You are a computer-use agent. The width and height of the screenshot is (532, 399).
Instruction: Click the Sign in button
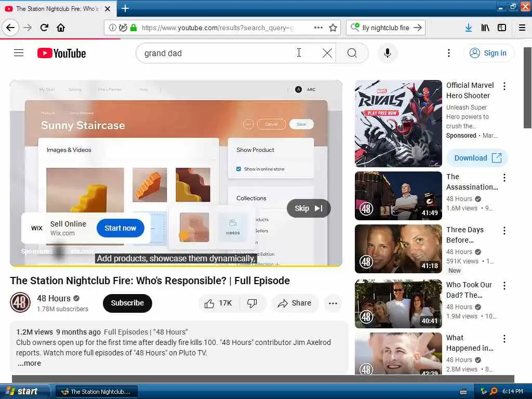coord(488,53)
